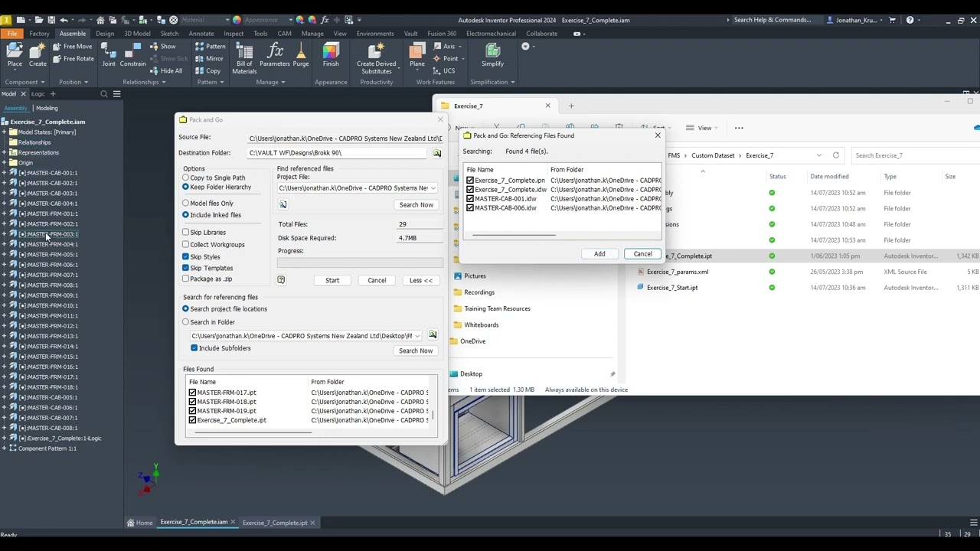The width and height of the screenshot is (980, 551).
Task: Open the File menu
Action: [x=12, y=34]
